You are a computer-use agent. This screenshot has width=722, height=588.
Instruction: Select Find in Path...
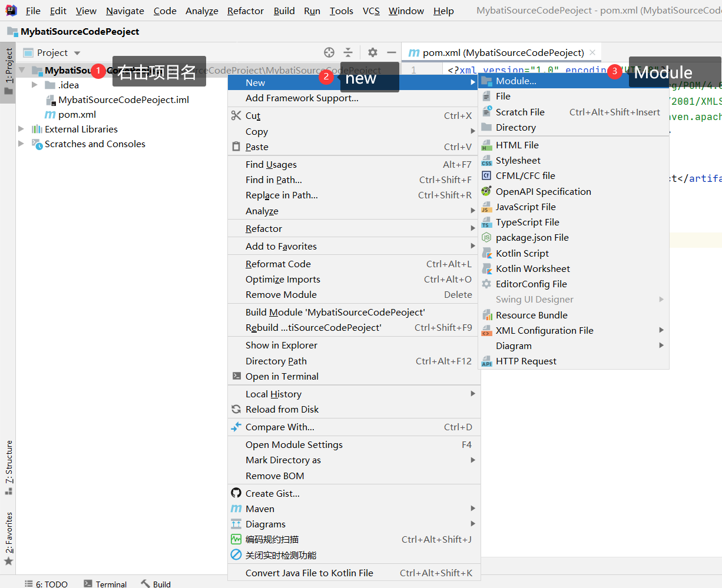click(x=353, y=180)
